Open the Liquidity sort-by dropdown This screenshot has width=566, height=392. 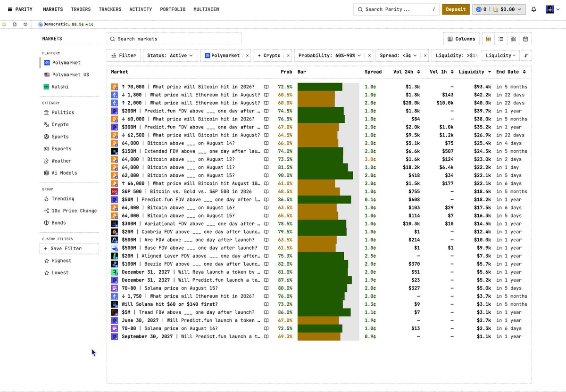(500, 56)
